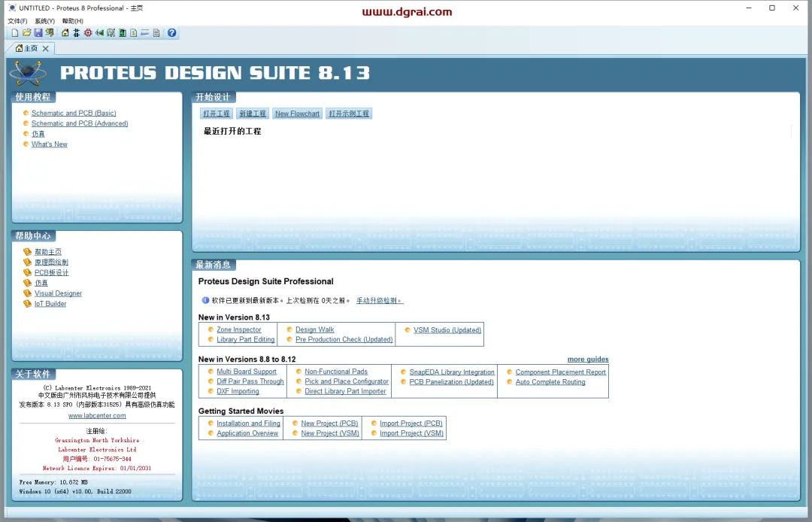Open the Design Explorer toolbar icon
This screenshot has height=522, width=812.
click(123, 32)
